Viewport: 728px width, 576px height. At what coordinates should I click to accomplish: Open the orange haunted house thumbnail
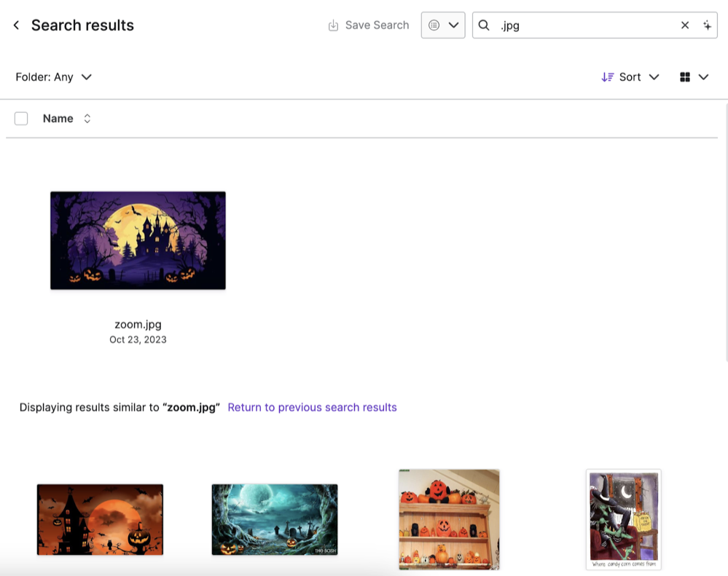point(100,519)
